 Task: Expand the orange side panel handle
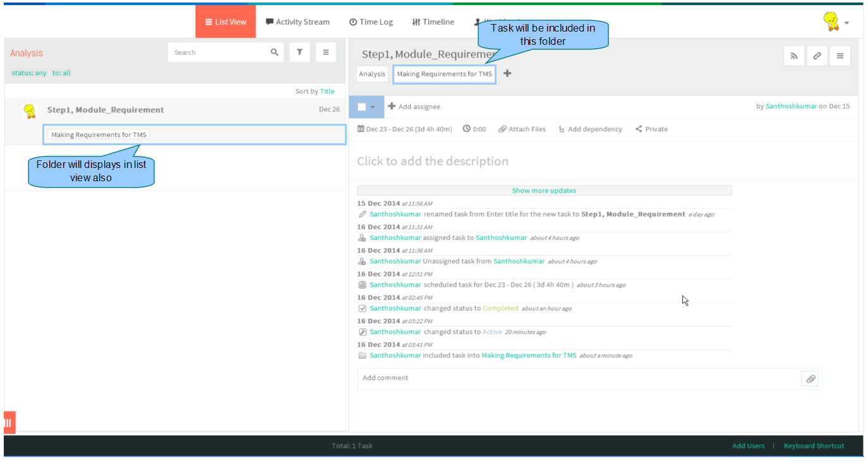(x=9, y=422)
